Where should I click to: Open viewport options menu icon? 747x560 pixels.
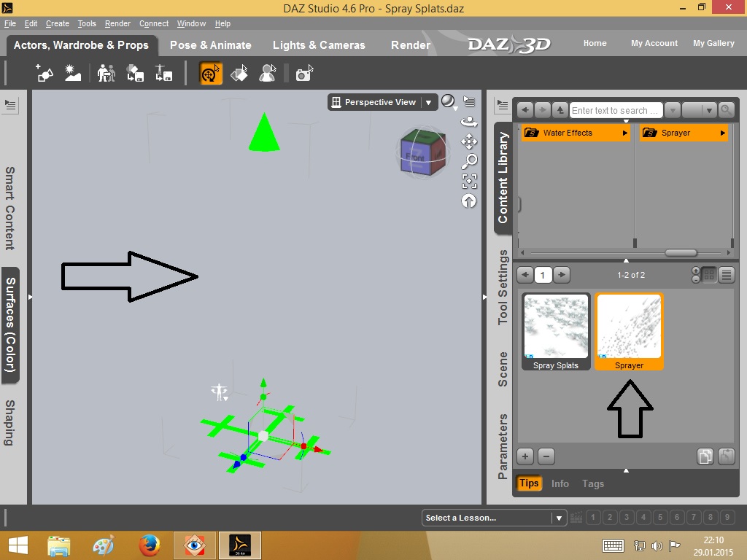click(x=469, y=101)
